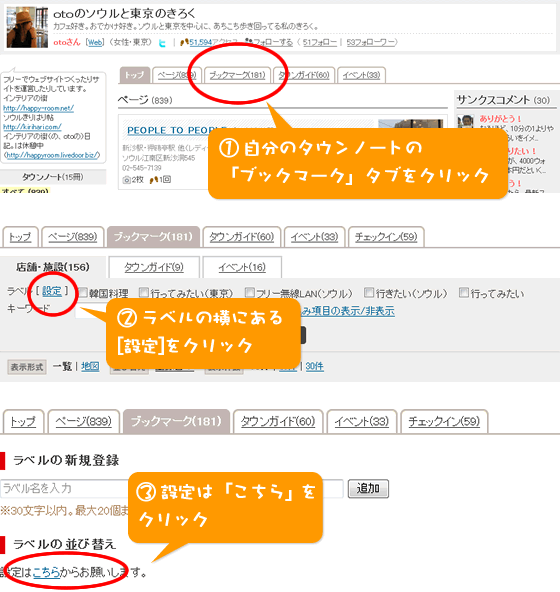Click the こちら link under ラベルの並び替え
The image size is (560, 592).
[46, 573]
